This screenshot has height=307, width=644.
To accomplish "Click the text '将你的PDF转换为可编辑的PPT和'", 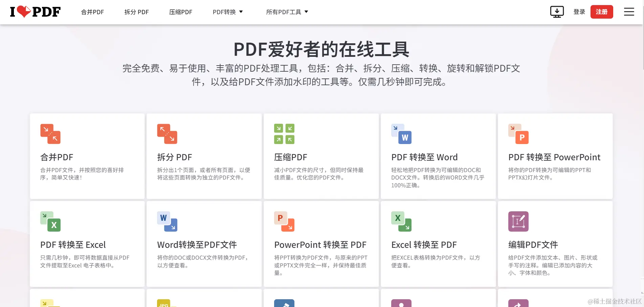I will (x=550, y=170).
